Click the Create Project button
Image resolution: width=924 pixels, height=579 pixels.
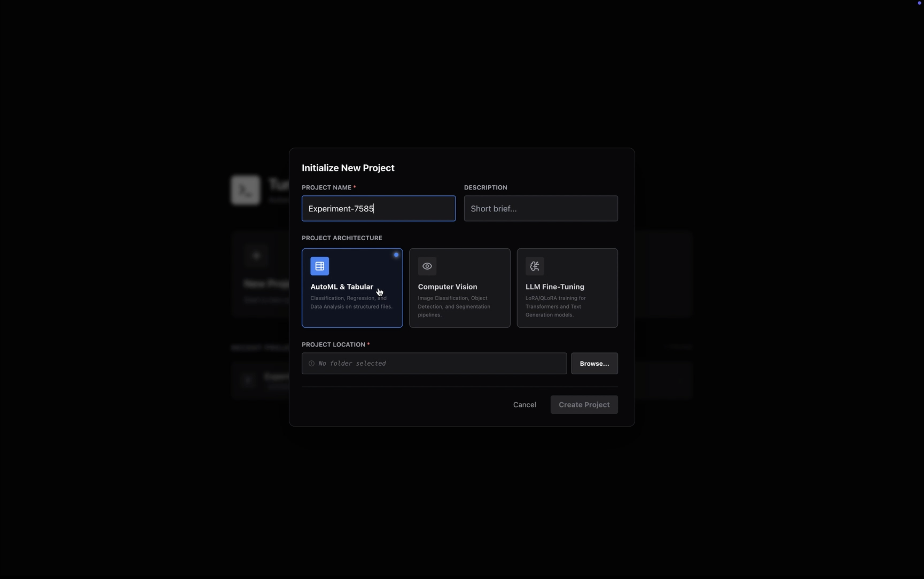click(584, 405)
